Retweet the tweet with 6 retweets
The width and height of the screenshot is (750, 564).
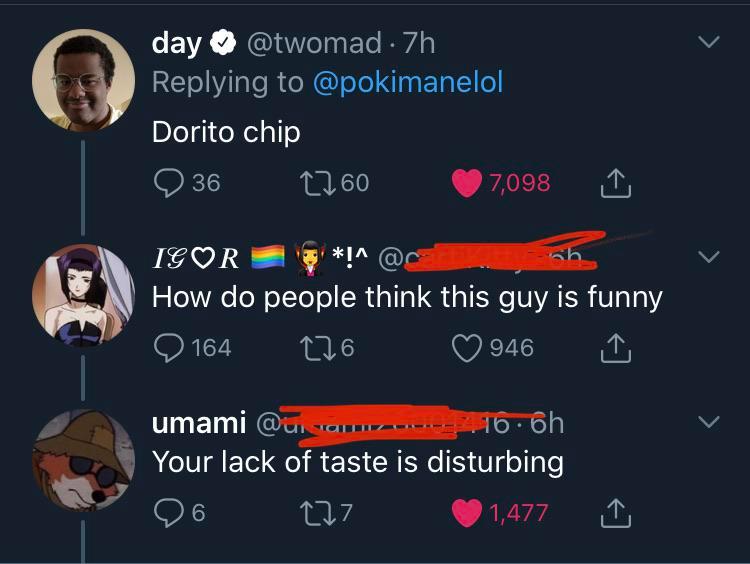tap(315, 347)
